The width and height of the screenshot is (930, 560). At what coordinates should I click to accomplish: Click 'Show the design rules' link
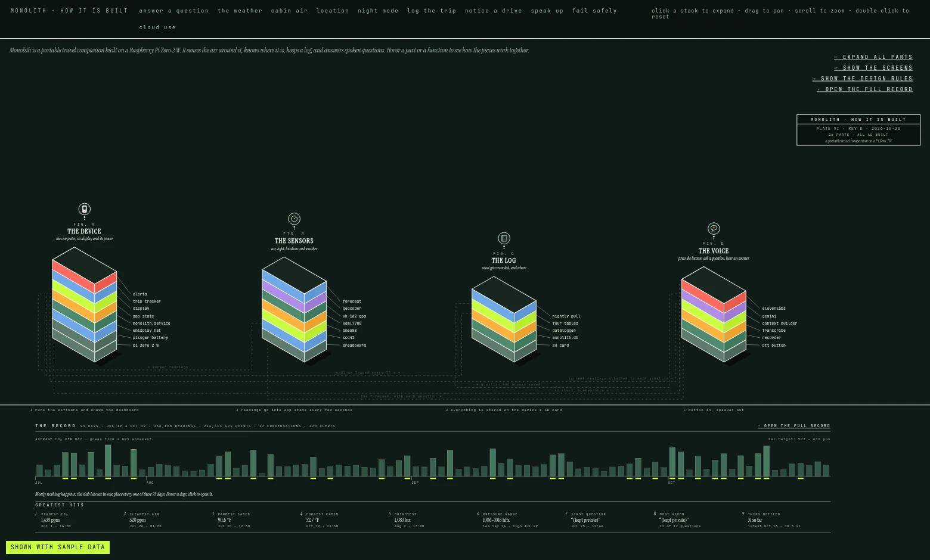863,79
